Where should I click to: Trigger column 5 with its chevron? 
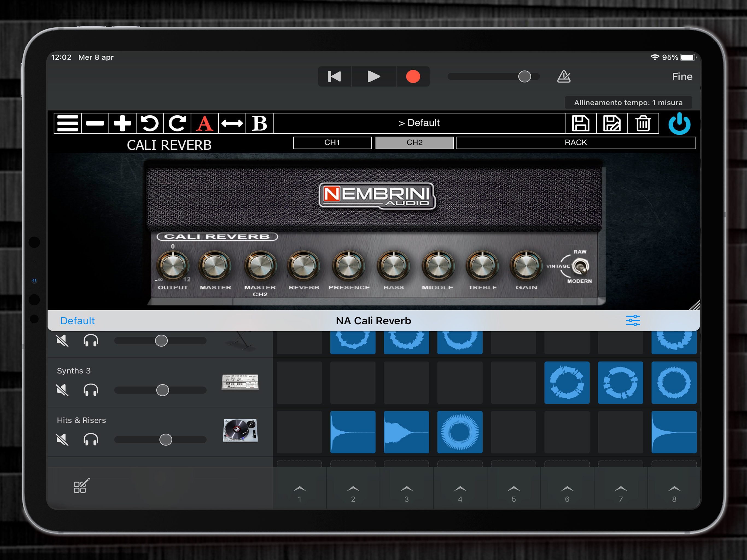click(514, 488)
